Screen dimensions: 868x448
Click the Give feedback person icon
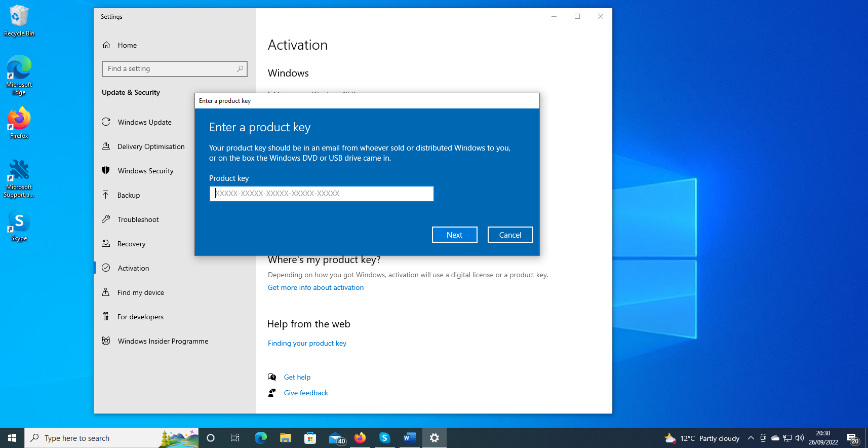(x=272, y=393)
